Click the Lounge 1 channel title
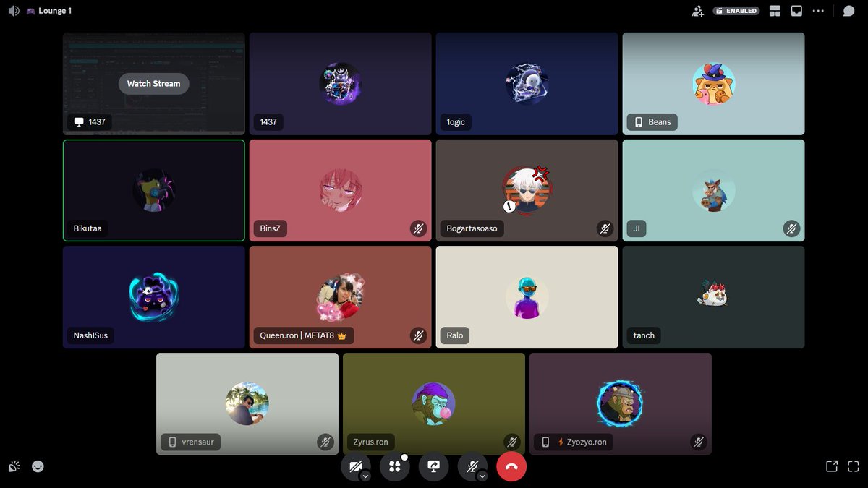Viewport: 868px width, 488px height. (x=55, y=11)
